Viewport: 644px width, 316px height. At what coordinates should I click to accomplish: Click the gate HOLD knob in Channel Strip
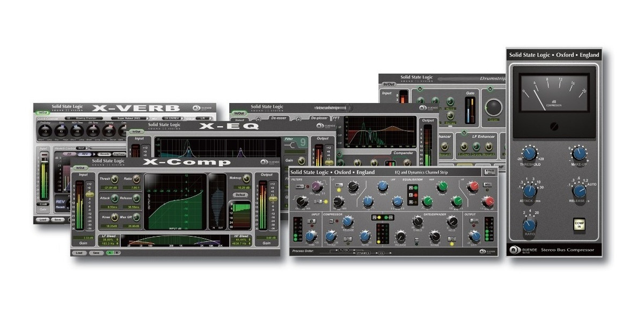[452, 221]
